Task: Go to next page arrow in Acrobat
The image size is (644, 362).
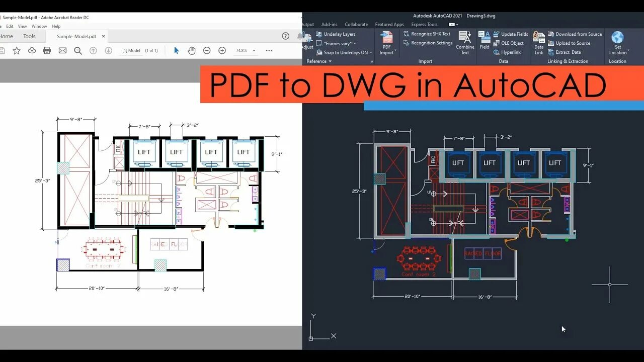Action: tap(108, 50)
